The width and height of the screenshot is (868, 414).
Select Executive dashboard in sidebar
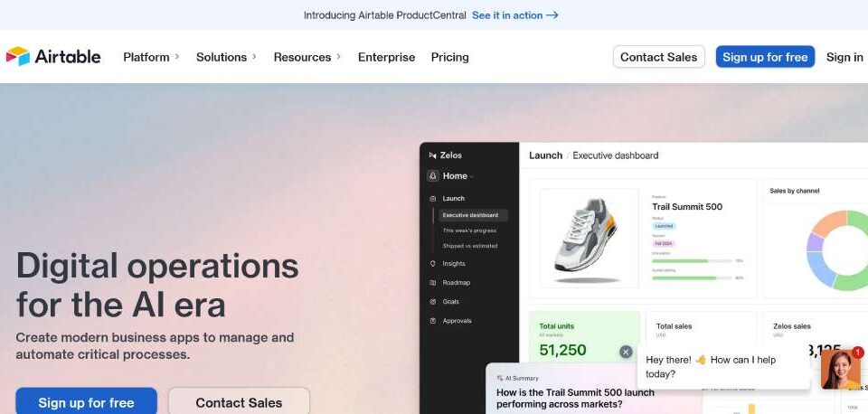pos(470,215)
